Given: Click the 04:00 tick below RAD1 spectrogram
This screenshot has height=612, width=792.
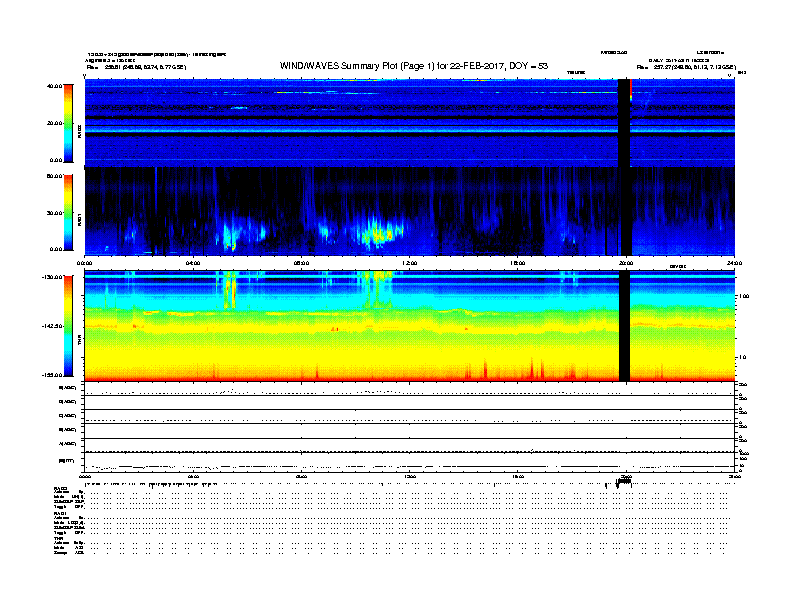Looking at the screenshot, I should click(193, 263).
